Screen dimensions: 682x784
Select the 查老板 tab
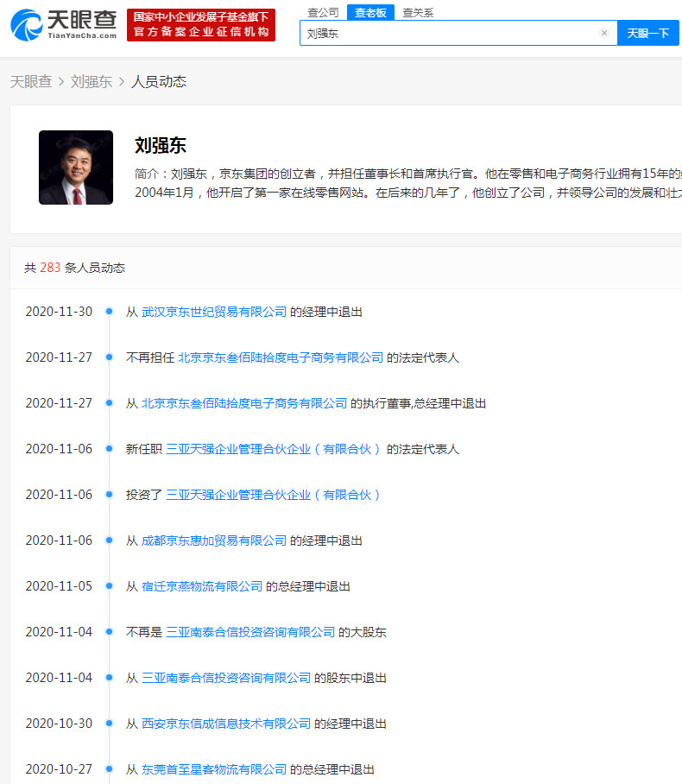point(370,12)
